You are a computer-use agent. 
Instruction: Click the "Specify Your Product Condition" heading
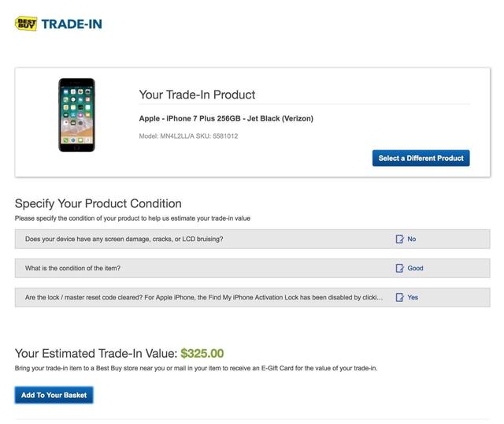[x=98, y=203]
